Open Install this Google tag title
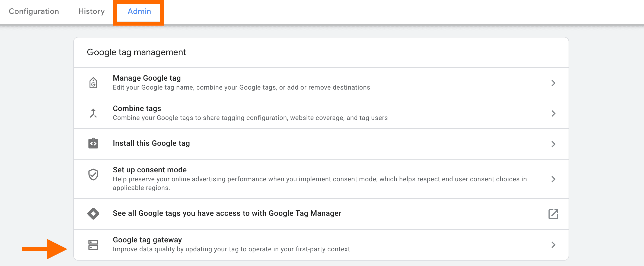Image resolution: width=644 pixels, height=266 pixels. [x=151, y=143]
